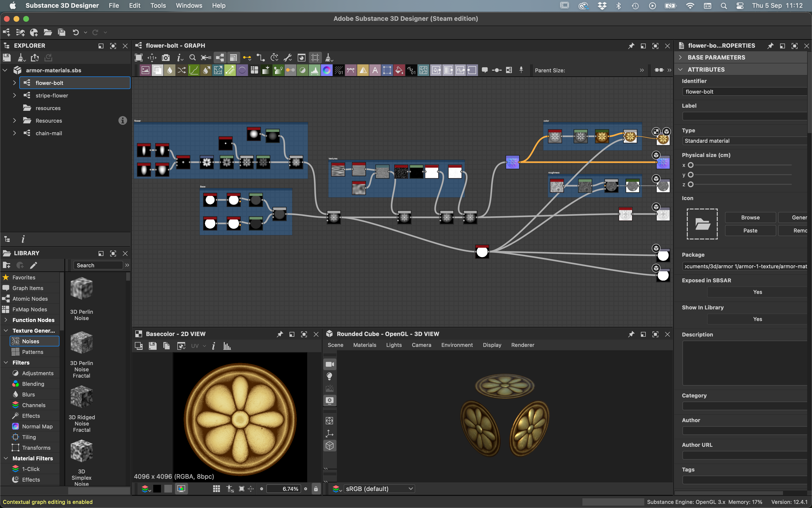Add a Blend node from the toolbar

coord(157,70)
